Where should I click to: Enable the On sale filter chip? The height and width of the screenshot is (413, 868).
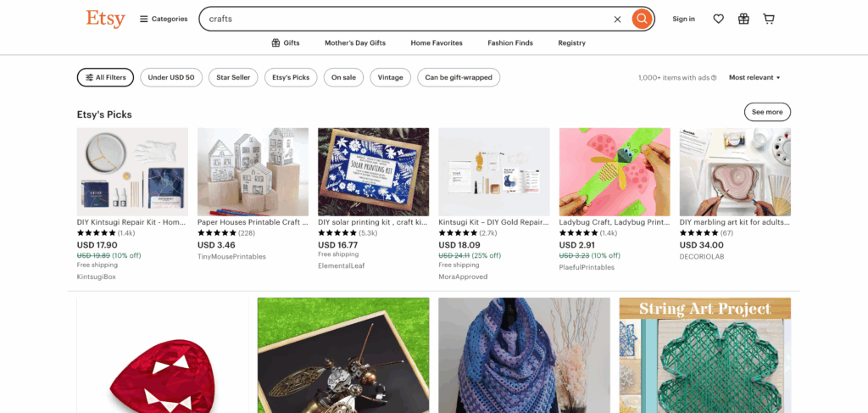[343, 77]
